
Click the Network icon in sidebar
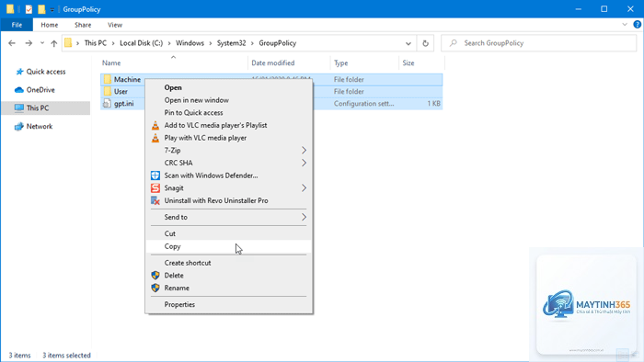pyautogui.click(x=19, y=126)
